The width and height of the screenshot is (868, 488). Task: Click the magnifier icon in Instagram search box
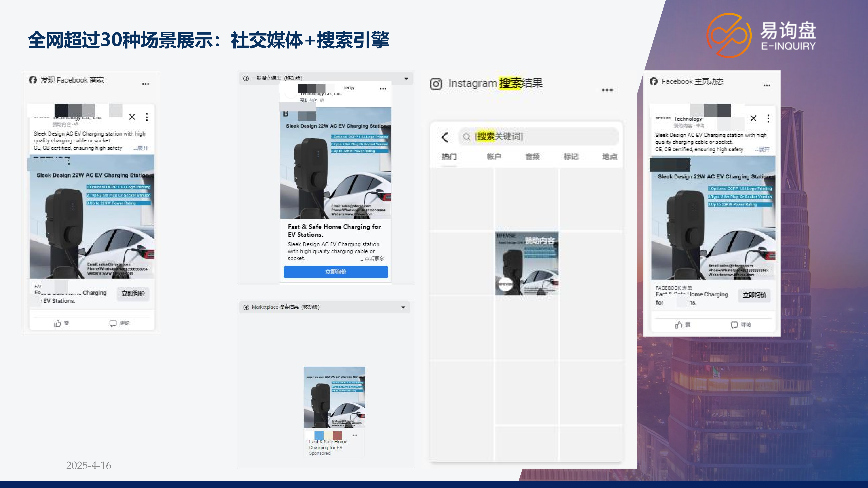pyautogui.click(x=466, y=136)
